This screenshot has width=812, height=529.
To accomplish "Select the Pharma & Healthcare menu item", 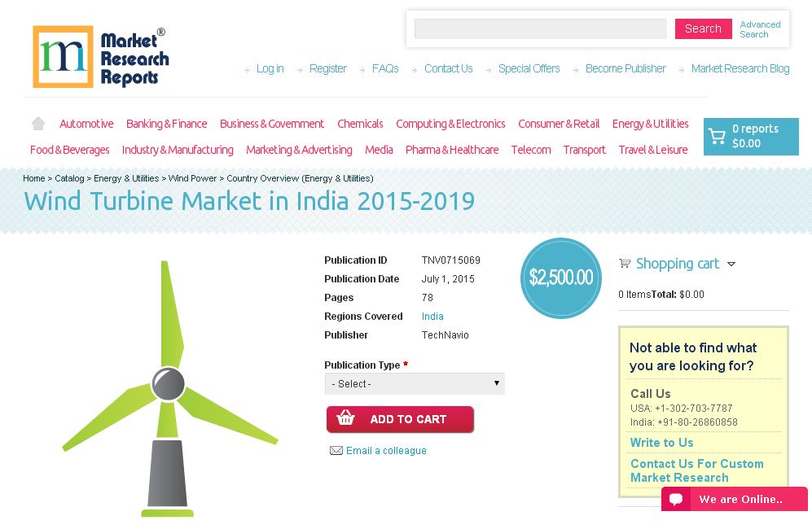I will pyautogui.click(x=452, y=150).
